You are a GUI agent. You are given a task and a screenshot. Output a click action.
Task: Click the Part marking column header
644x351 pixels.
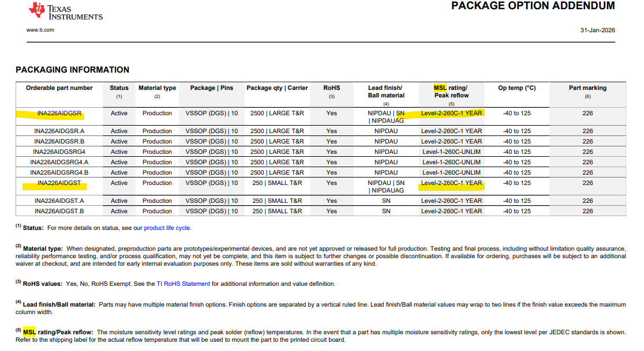click(x=587, y=88)
